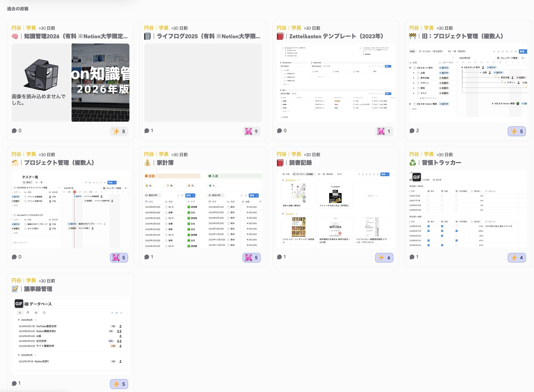Open 読書記録 gallery preview image
534x392 pixels.
[x=335, y=209]
